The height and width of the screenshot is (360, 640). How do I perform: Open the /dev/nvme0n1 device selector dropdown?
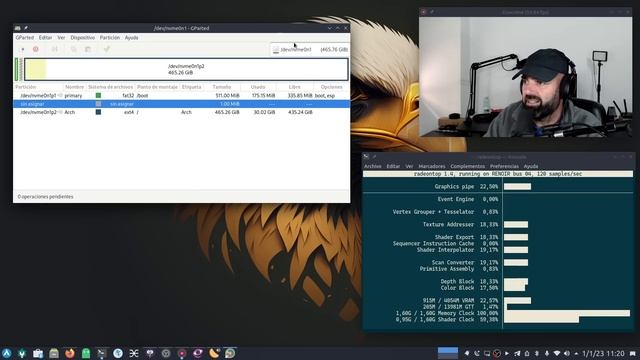[x=310, y=49]
